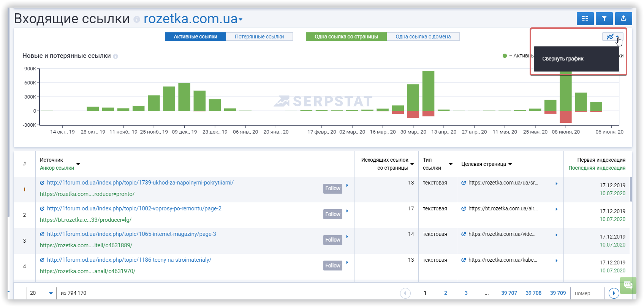Viewport: 644px width, 307px height.
Task: Expand target page arrow in row 4
Action: click(x=557, y=261)
